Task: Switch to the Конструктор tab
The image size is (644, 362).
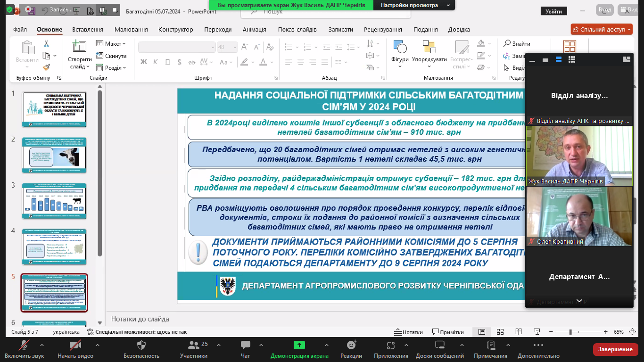Action: (176, 29)
